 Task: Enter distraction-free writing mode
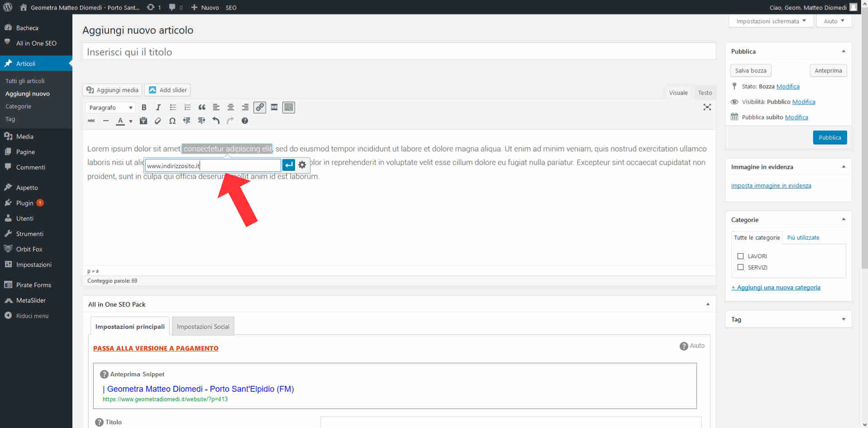(x=707, y=107)
